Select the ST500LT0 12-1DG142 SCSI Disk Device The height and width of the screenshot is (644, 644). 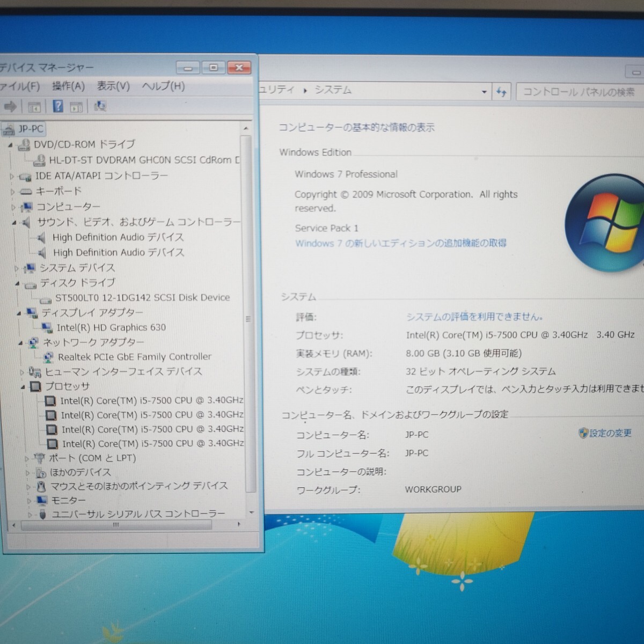coord(142,297)
